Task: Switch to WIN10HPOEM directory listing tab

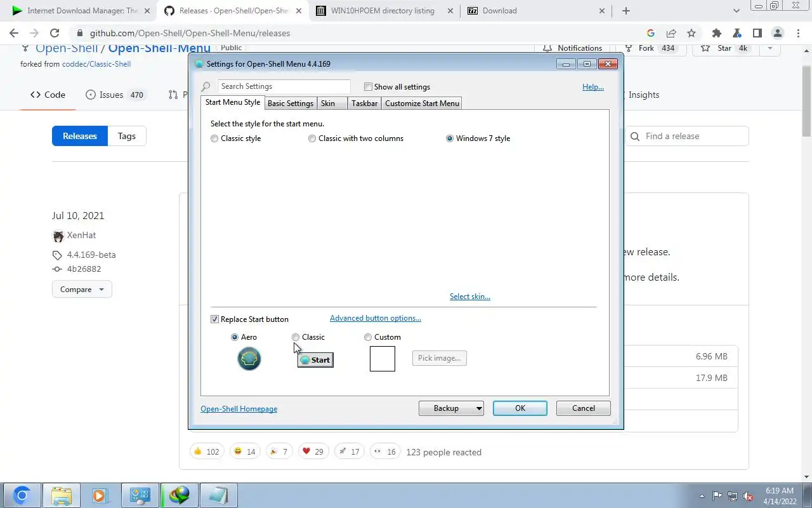Action: click(x=383, y=11)
